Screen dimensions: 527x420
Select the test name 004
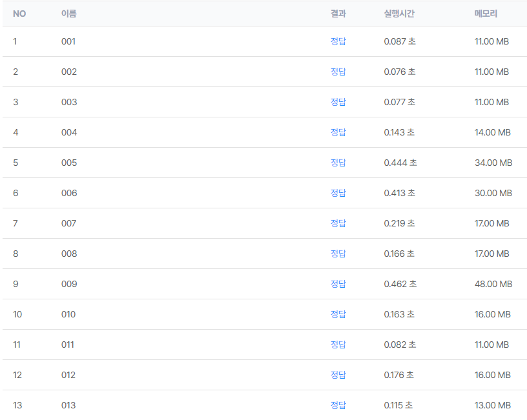point(69,132)
